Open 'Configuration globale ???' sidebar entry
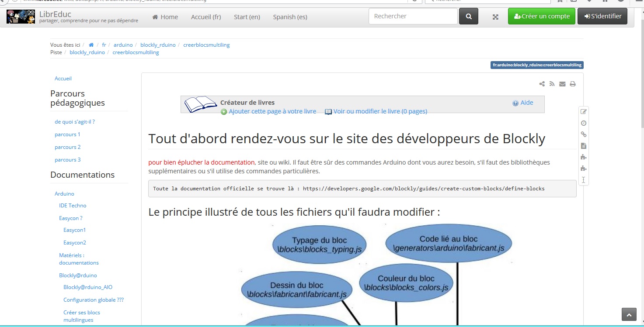 [x=94, y=300]
